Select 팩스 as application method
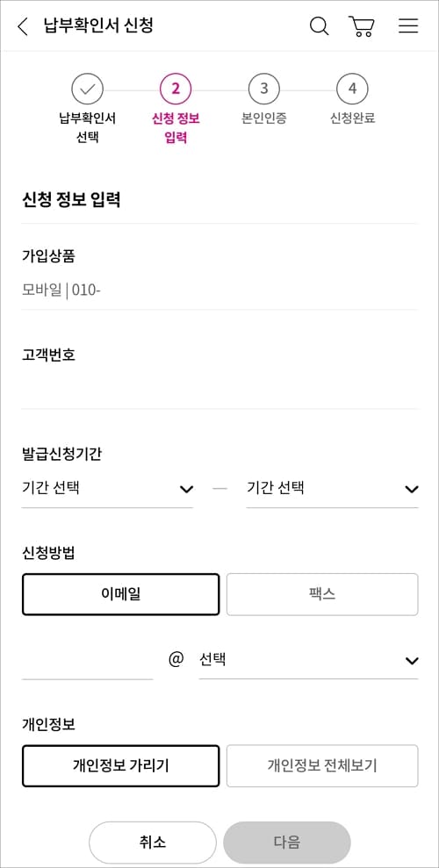 pos(322,594)
